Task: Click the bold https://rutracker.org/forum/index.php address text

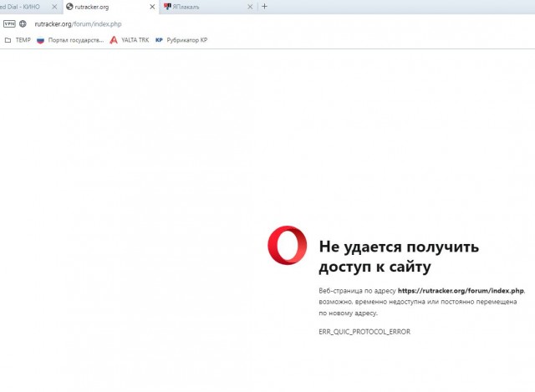Action: pyautogui.click(x=461, y=291)
